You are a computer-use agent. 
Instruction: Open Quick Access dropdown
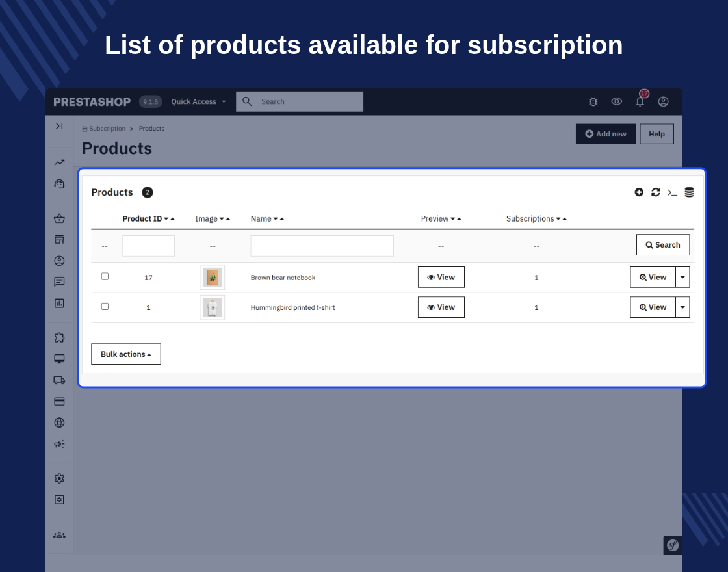198,101
